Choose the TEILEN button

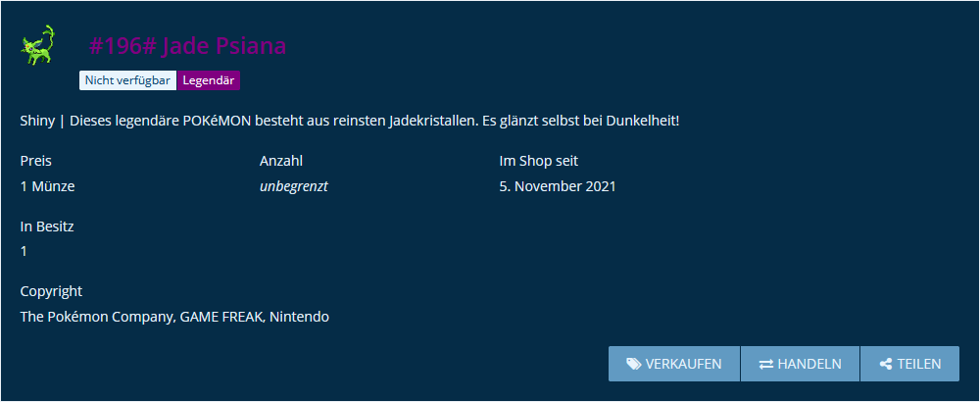click(x=910, y=364)
